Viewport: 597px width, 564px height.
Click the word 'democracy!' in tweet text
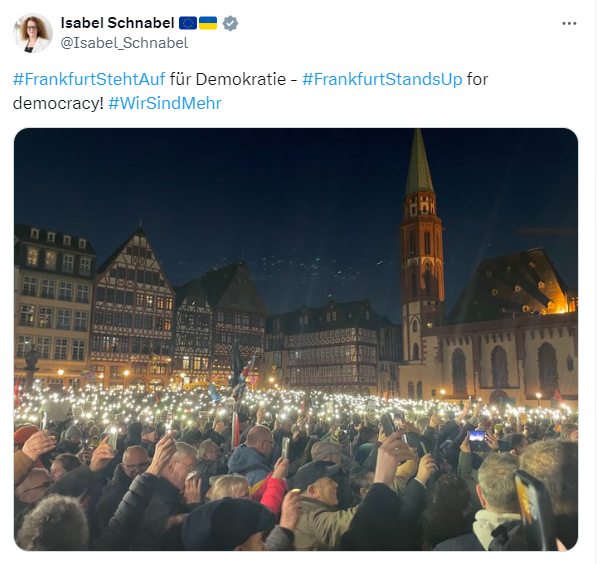[58, 103]
